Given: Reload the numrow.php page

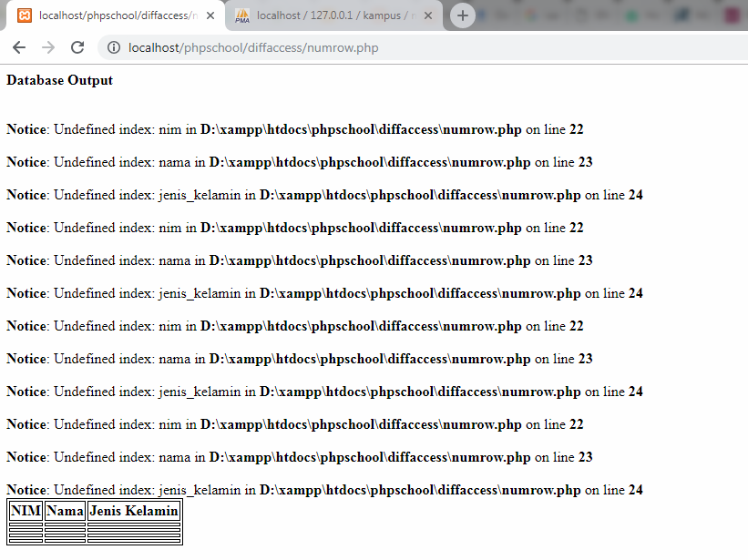Looking at the screenshot, I should (x=77, y=47).
